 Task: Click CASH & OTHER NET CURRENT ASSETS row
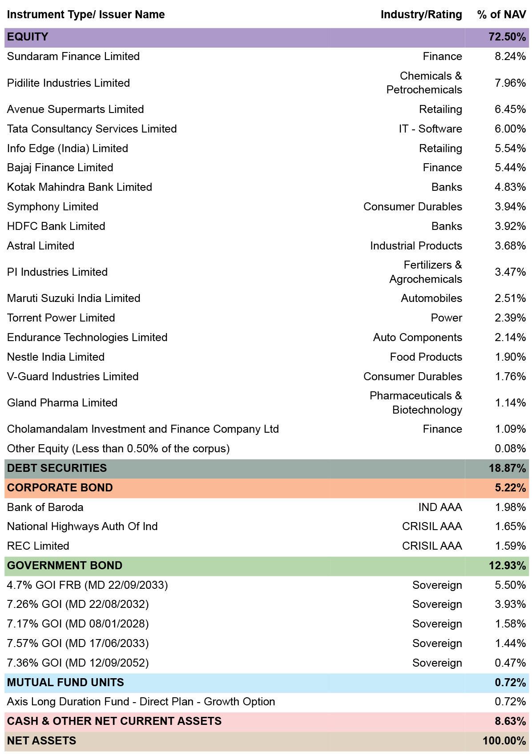(x=266, y=722)
